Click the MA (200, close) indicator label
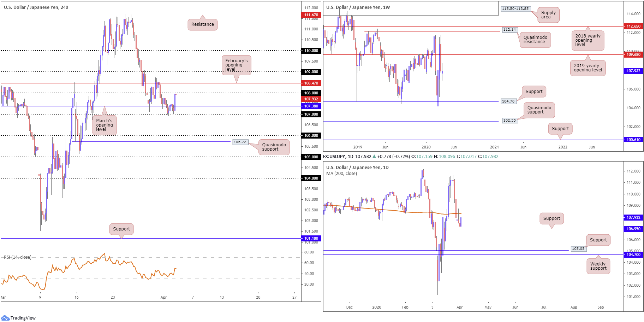Screen dimensions: 644x322 click(341, 174)
